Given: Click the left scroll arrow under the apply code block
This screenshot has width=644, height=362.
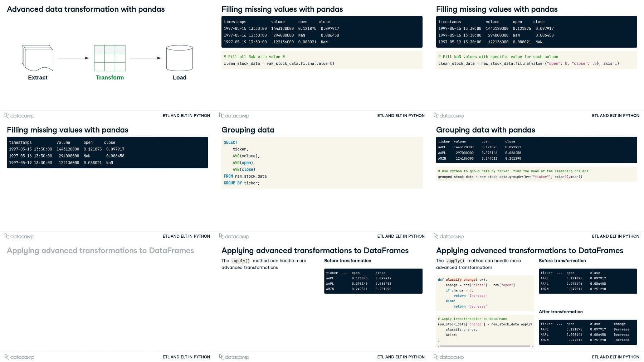Looking at the screenshot, I should pos(438,347).
